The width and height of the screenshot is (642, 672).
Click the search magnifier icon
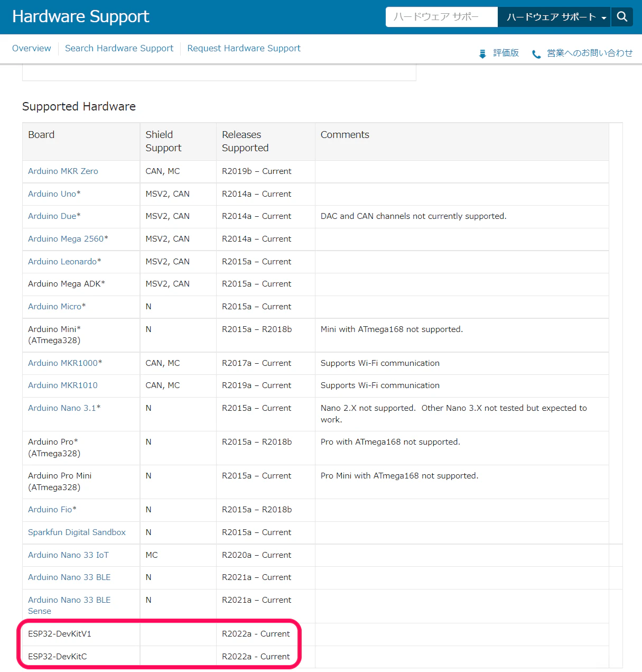[x=622, y=17]
